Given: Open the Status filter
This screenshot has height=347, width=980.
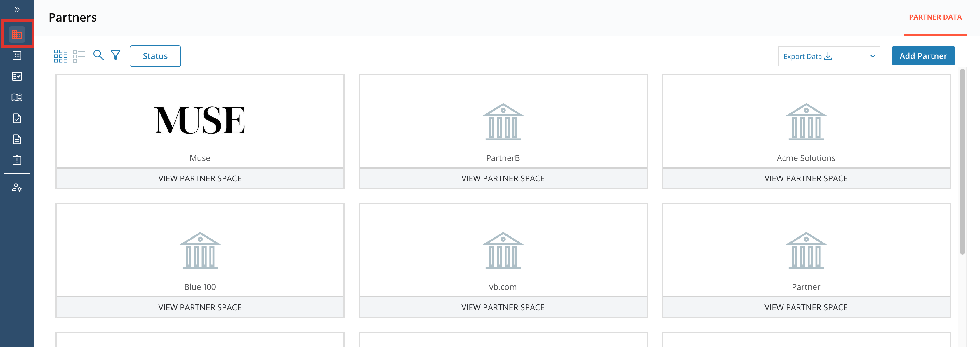Looking at the screenshot, I should (x=155, y=56).
